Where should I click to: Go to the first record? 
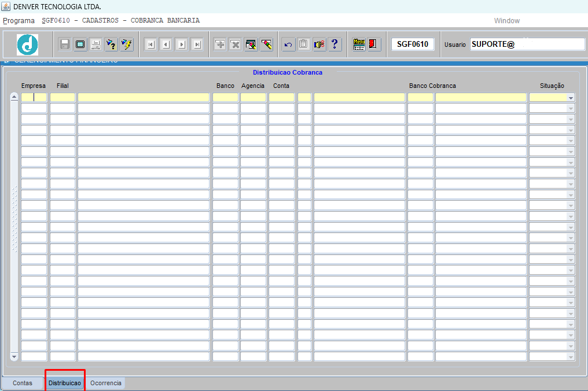tap(150, 45)
